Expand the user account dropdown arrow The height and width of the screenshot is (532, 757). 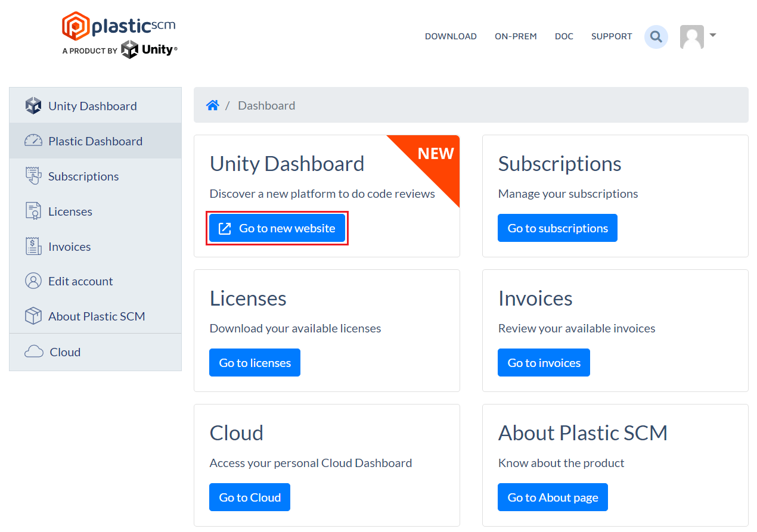tap(712, 35)
